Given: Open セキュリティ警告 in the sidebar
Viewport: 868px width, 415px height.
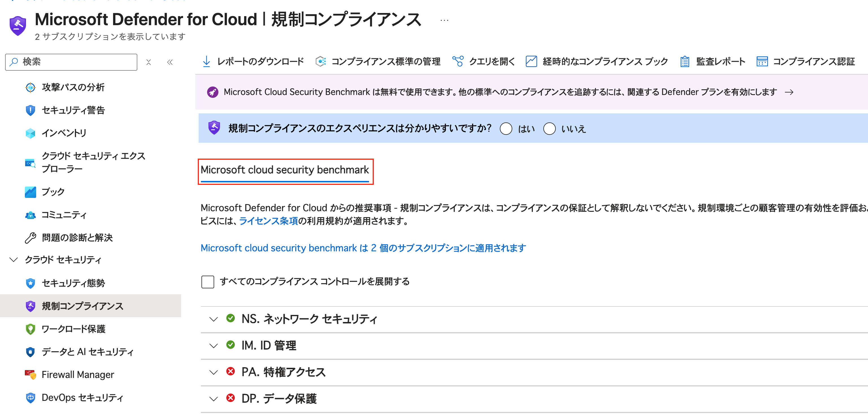Looking at the screenshot, I should pyautogui.click(x=73, y=110).
